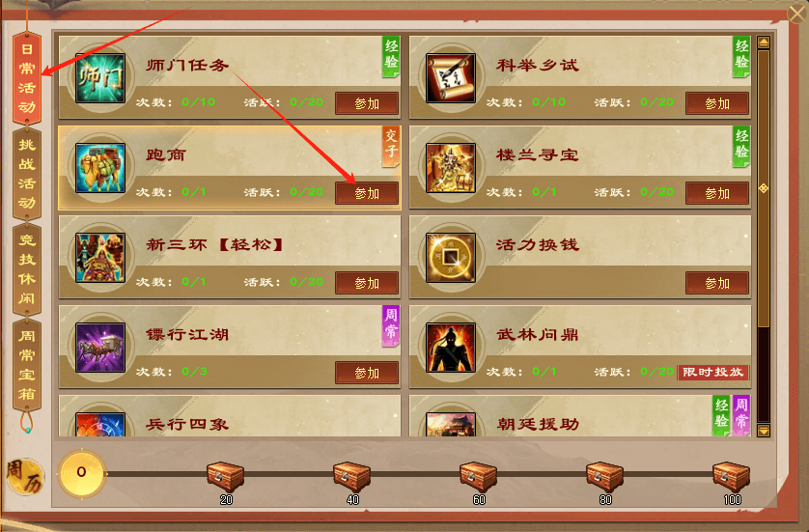
Task: Open the 周历 calendar icon
Action: click(24, 476)
